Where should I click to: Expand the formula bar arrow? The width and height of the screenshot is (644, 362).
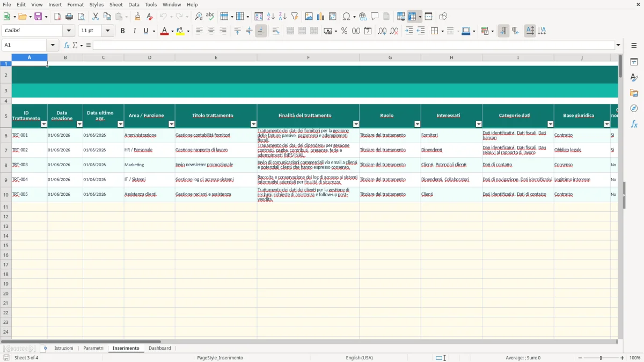pyautogui.click(x=618, y=45)
